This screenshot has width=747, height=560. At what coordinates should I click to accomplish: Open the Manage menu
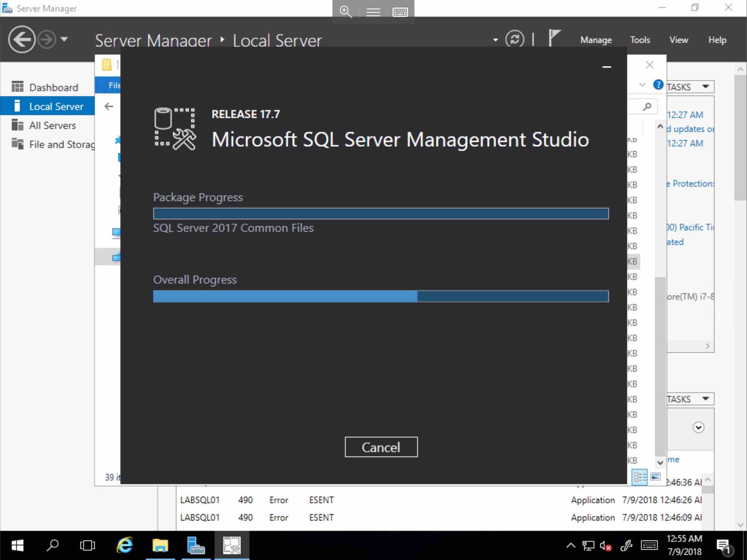[x=596, y=40]
